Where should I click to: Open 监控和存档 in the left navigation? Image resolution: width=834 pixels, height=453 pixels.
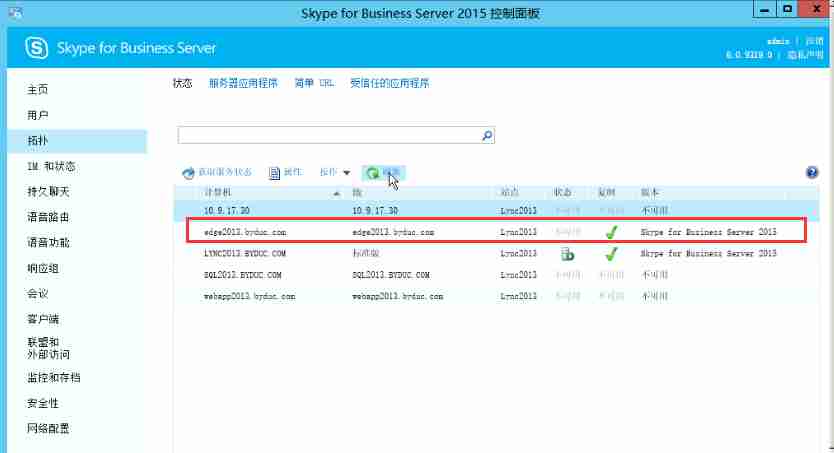[x=54, y=378]
